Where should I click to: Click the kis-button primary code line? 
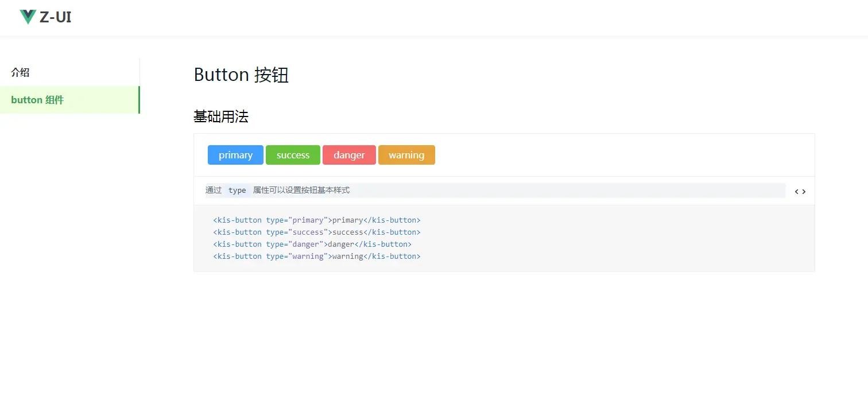(316, 220)
